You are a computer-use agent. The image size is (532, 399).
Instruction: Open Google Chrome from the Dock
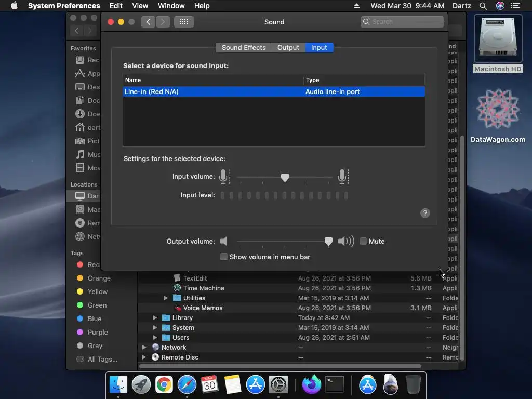click(x=164, y=384)
